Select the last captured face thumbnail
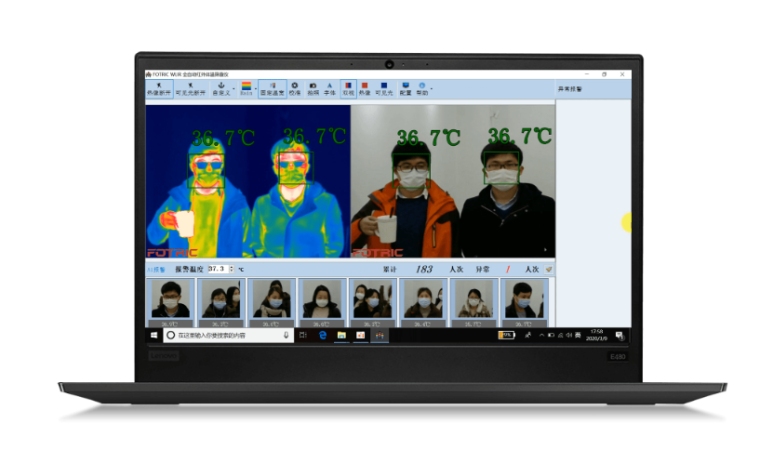Image resolution: width=760 pixels, height=450 pixels. coord(522,301)
